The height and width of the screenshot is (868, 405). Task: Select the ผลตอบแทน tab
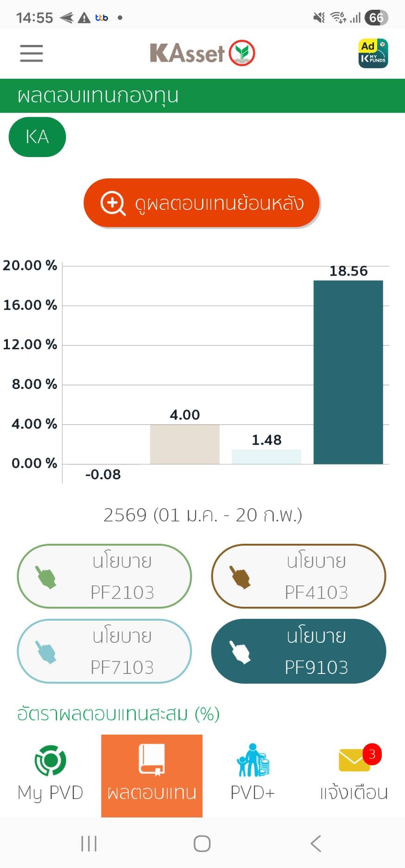click(152, 775)
